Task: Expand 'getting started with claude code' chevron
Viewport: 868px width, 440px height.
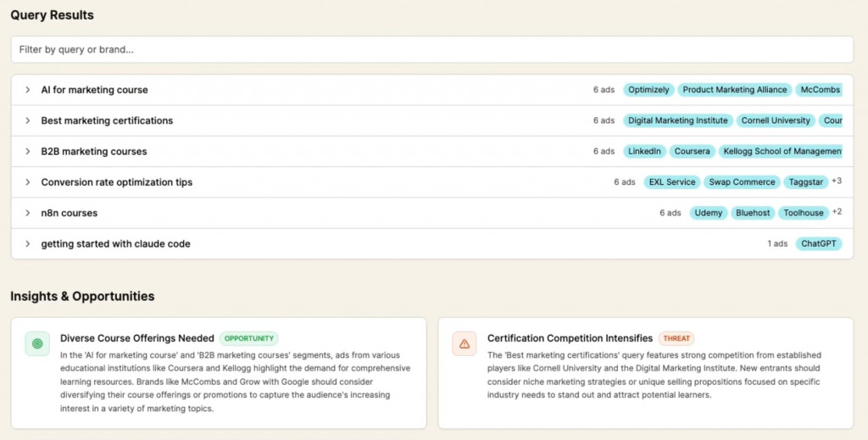Action: pos(28,243)
